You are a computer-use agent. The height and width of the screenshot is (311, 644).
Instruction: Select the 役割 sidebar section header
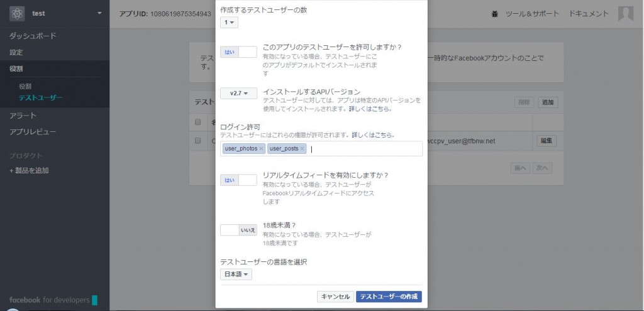(x=16, y=68)
